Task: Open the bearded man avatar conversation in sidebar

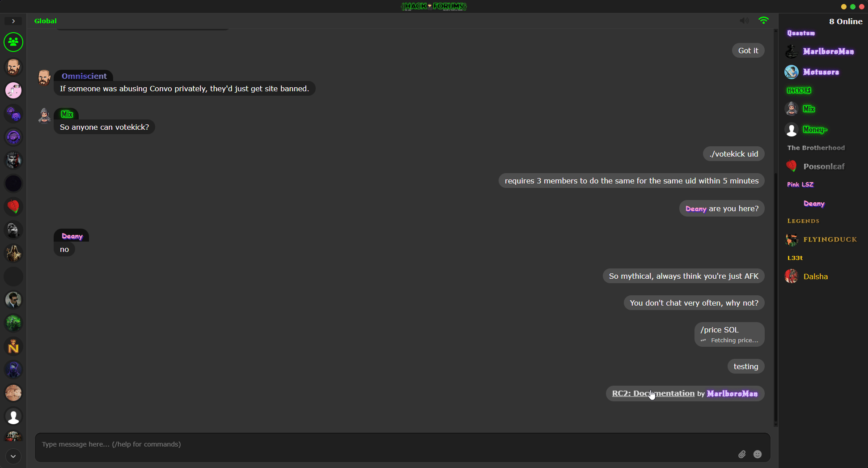Action: [13, 67]
